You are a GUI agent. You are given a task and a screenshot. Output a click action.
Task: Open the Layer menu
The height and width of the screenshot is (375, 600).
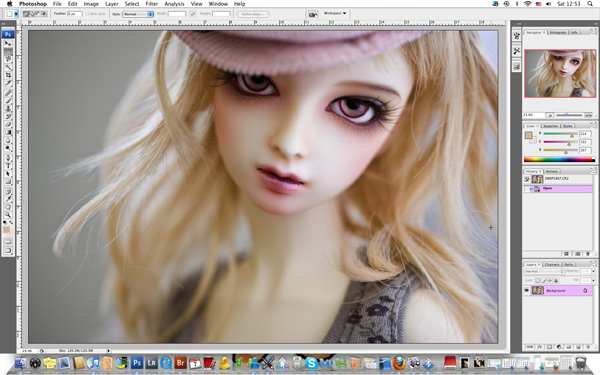coord(112,4)
